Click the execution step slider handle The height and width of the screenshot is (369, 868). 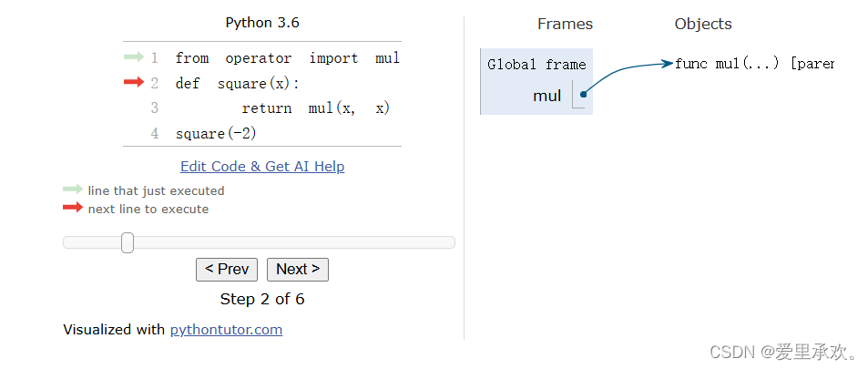tap(128, 242)
